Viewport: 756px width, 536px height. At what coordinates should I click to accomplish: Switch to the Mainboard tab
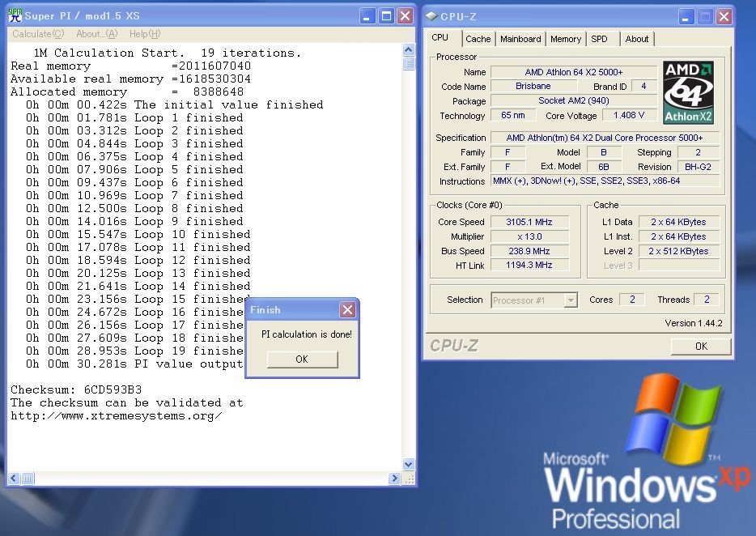point(520,39)
